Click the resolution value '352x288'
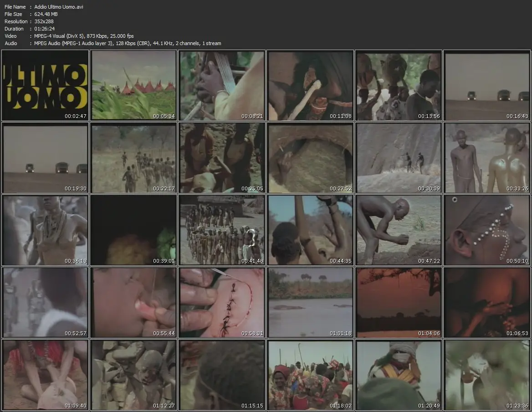 pos(44,21)
